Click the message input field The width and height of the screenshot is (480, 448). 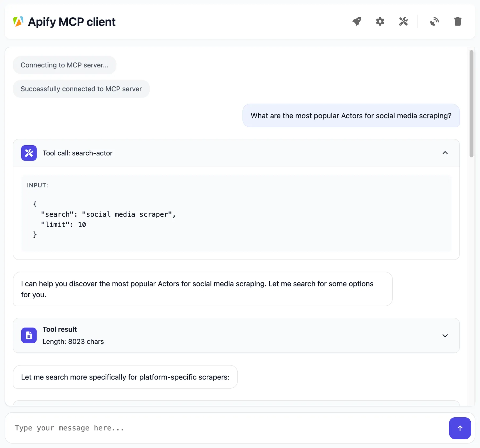pyautogui.click(x=187, y=428)
